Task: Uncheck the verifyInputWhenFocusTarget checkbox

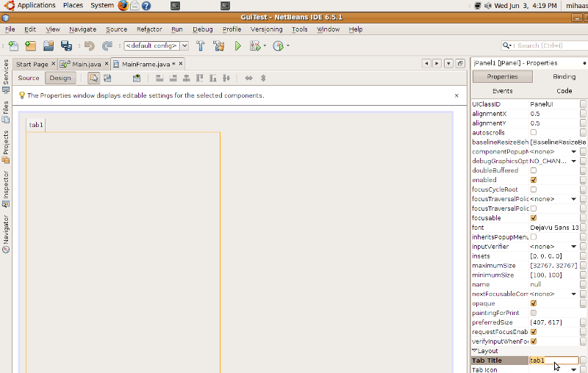Action: pyautogui.click(x=534, y=341)
